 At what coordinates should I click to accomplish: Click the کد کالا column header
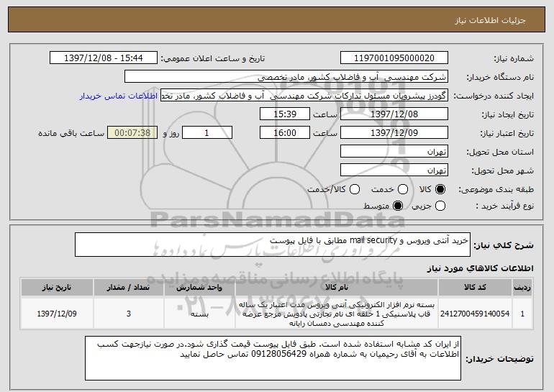coord(475,288)
